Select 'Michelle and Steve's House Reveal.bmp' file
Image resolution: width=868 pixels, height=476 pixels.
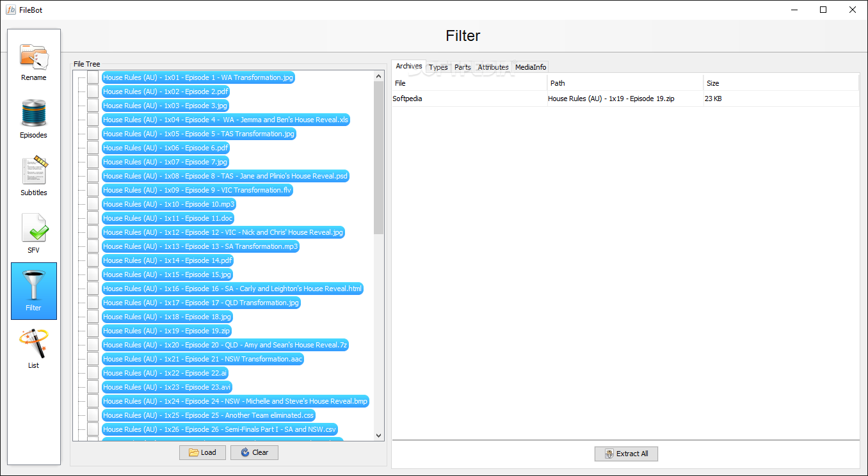(x=236, y=401)
